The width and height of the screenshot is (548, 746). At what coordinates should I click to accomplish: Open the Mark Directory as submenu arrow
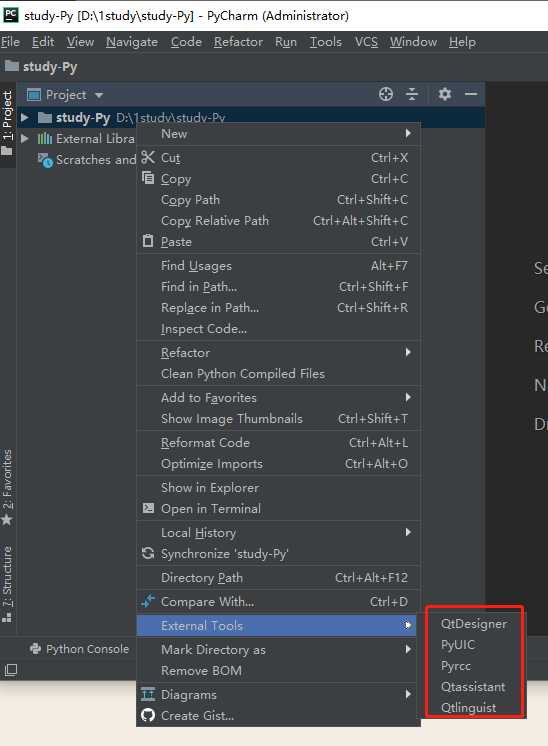[x=408, y=649]
